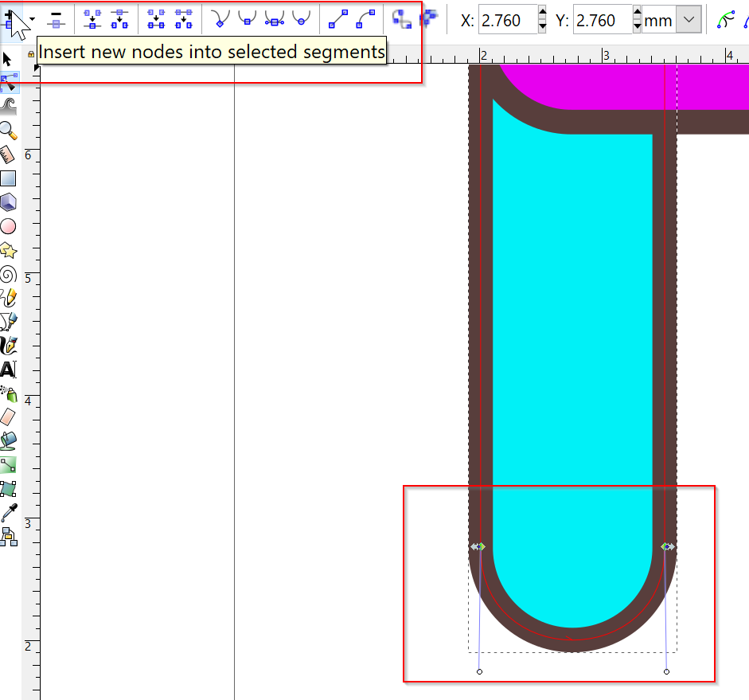Image resolution: width=749 pixels, height=700 pixels.
Task: Click the X coordinate input field
Action: 507,21
